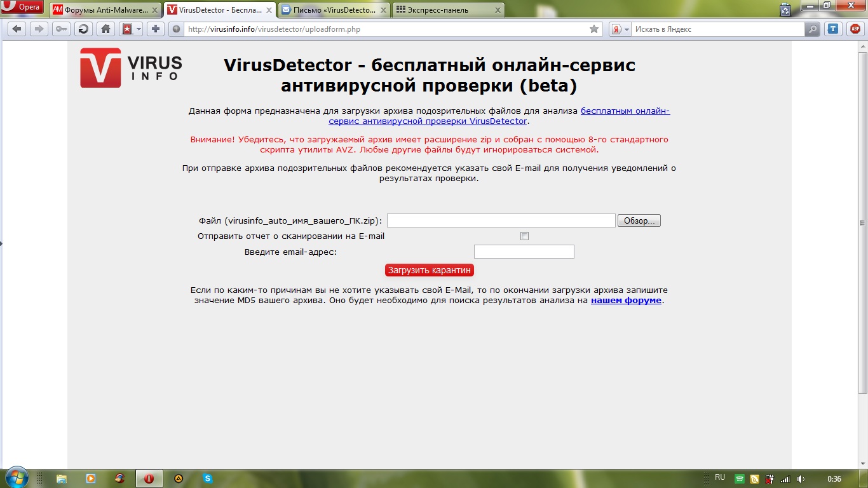Open the bookmarks star toolbar button

(127, 29)
